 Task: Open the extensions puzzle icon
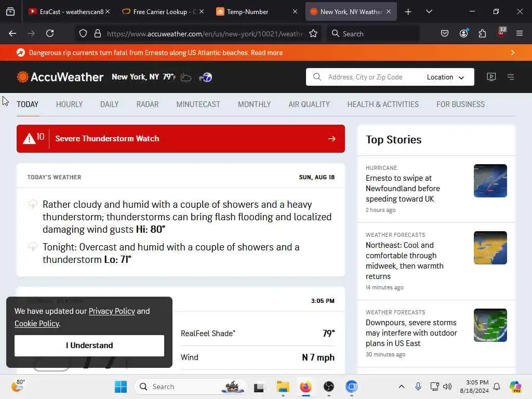pos(482,33)
